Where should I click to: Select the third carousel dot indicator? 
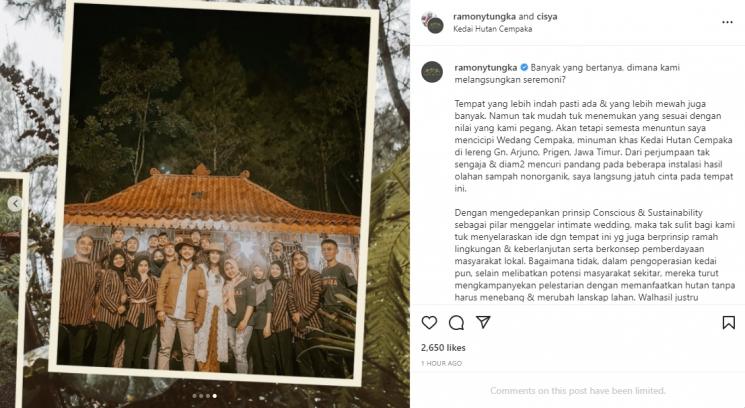[x=208, y=396]
